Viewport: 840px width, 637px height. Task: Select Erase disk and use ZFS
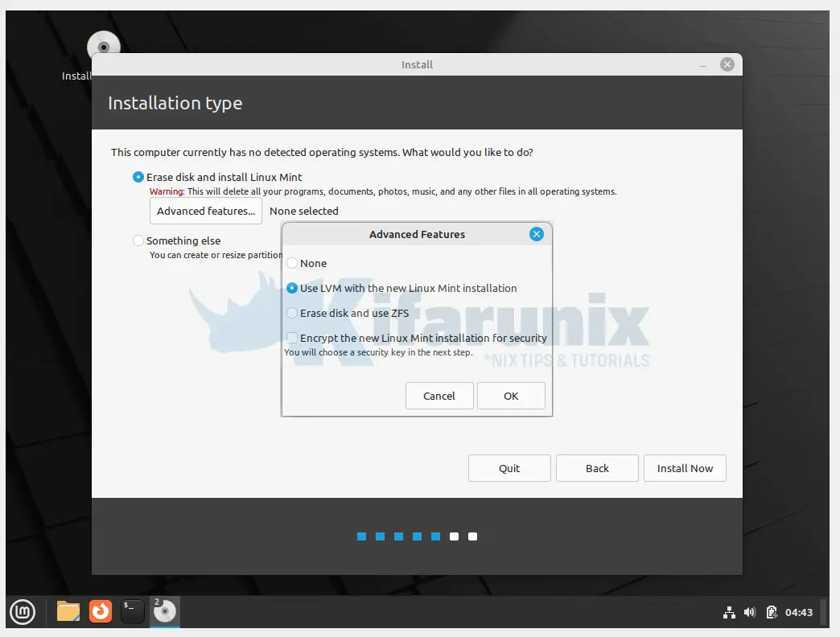pyautogui.click(x=291, y=313)
